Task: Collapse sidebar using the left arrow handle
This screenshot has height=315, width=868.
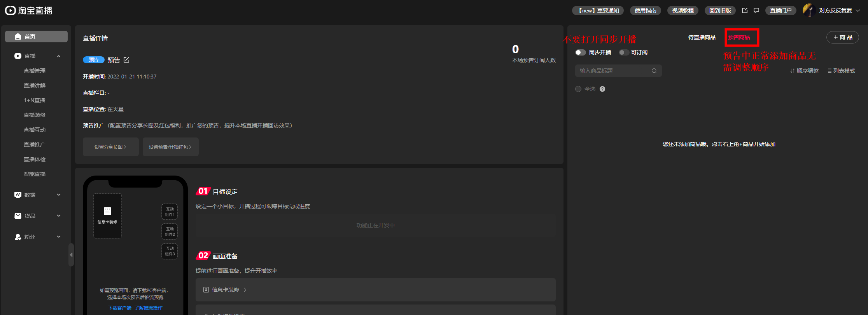Action: pyautogui.click(x=71, y=255)
